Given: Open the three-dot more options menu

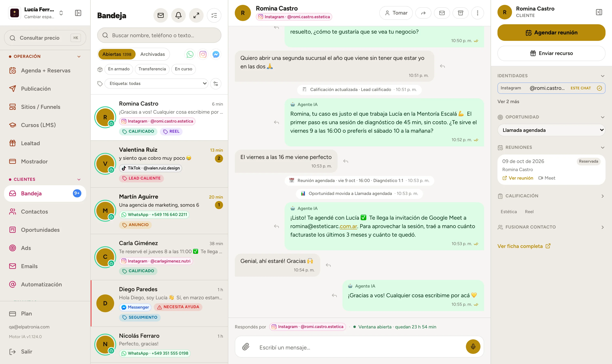Looking at the screenshot, I should (x=477, y=13).
